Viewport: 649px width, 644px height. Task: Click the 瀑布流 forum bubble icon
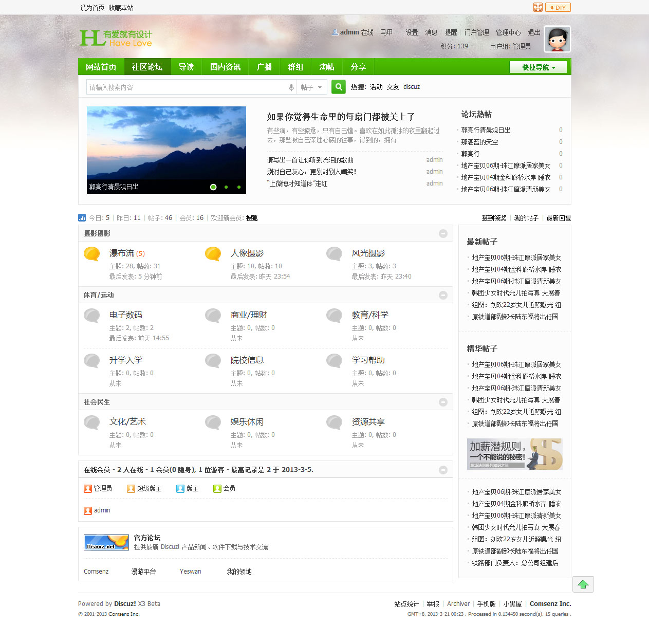click(92, 254)
